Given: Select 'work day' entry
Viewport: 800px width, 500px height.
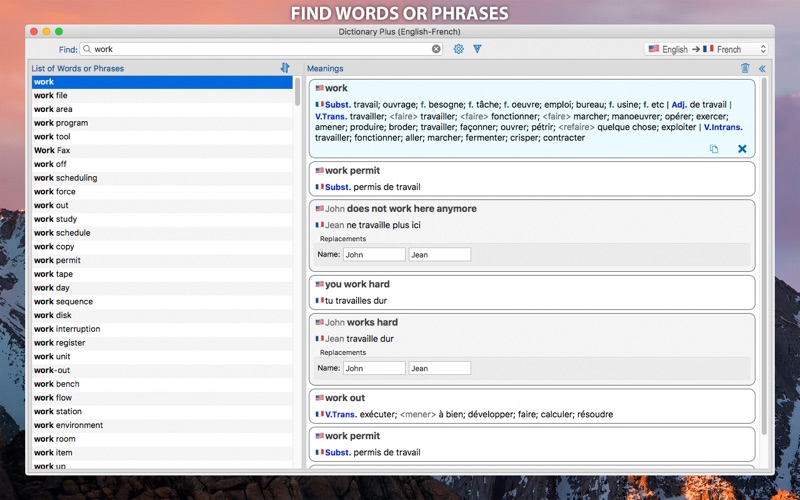Looking at the screenshot, I should [x=162, y=288].
